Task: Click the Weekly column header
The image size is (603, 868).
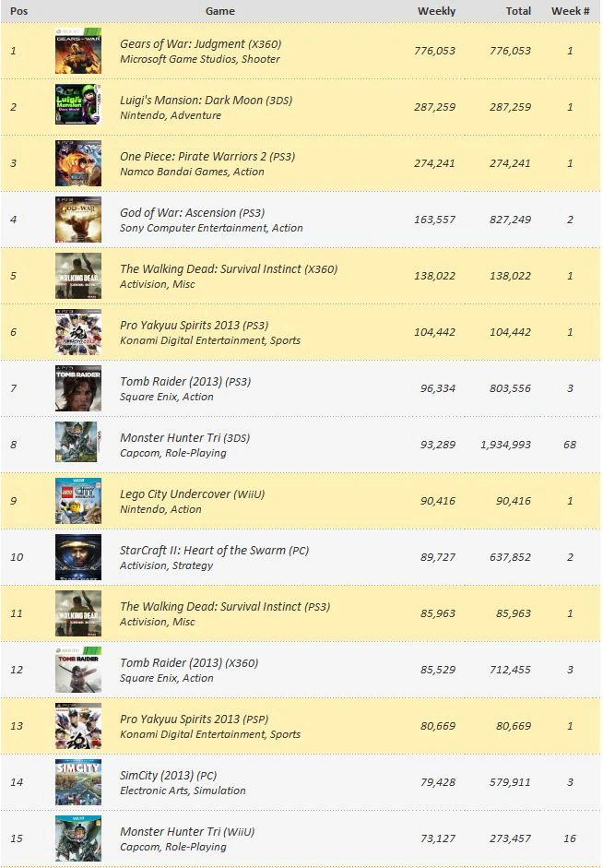Action: point(436,11)
